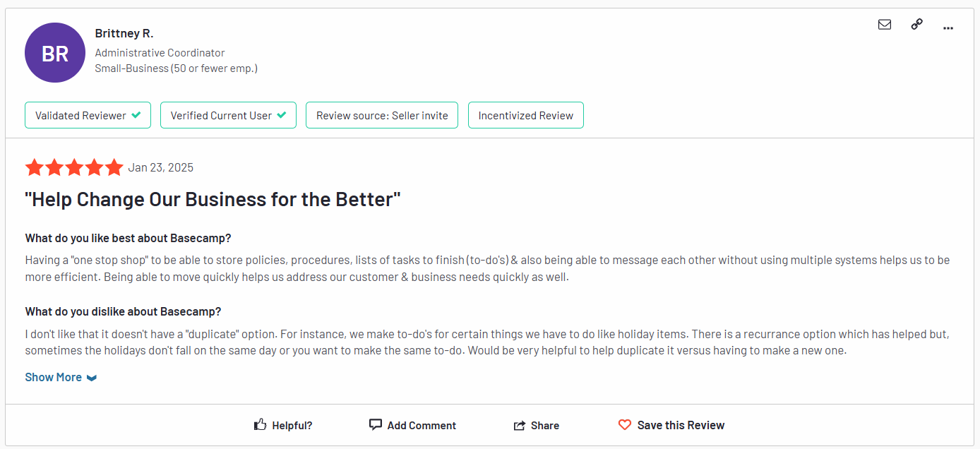Image resolution: width=980 pixels, height=449 pixels.
Task: Click the BR avatar circle
Action: point(55,53)
